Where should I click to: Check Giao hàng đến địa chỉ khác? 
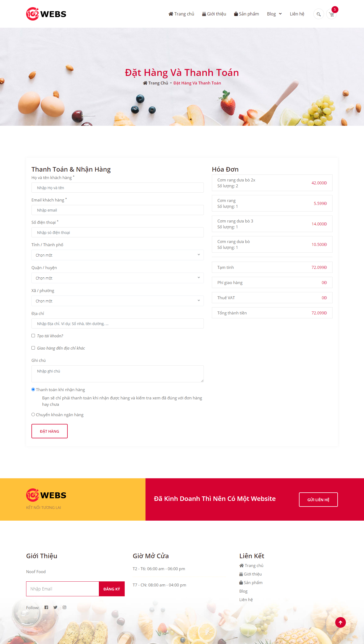[33, 348]
